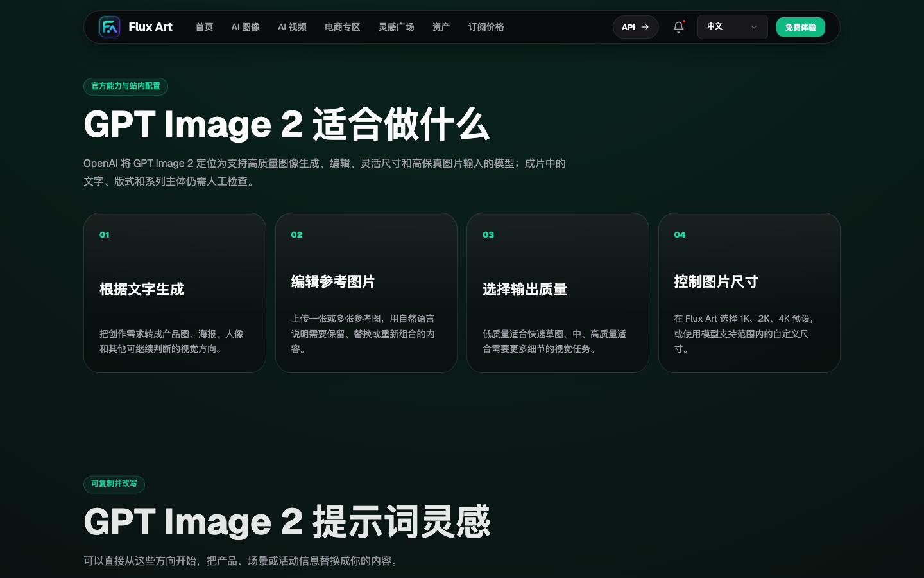
Task: Go to 电商专区
Action: pyautogui.click(x=343, y=27)
